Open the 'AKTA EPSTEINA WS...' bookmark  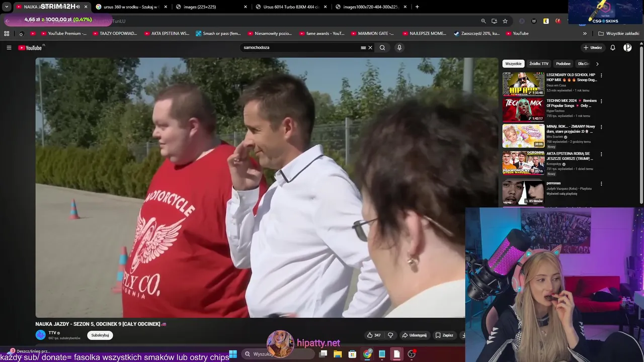pos(167,34)
